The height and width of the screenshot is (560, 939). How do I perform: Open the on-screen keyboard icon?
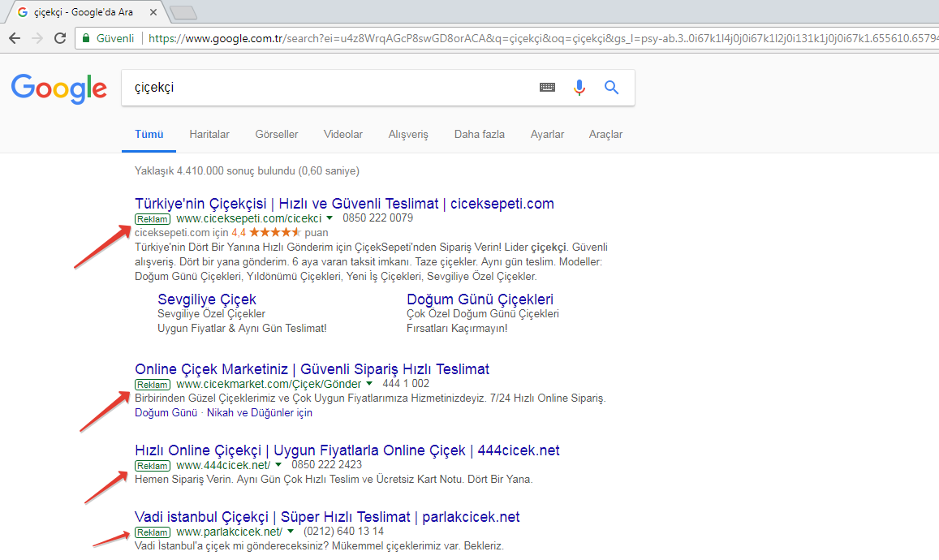(548, 88)
